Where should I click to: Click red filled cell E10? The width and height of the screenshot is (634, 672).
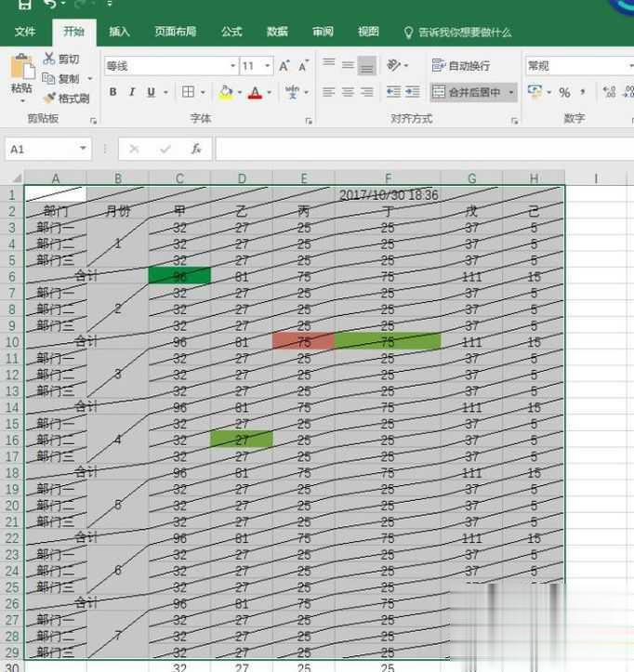click(x=303, y=341)
